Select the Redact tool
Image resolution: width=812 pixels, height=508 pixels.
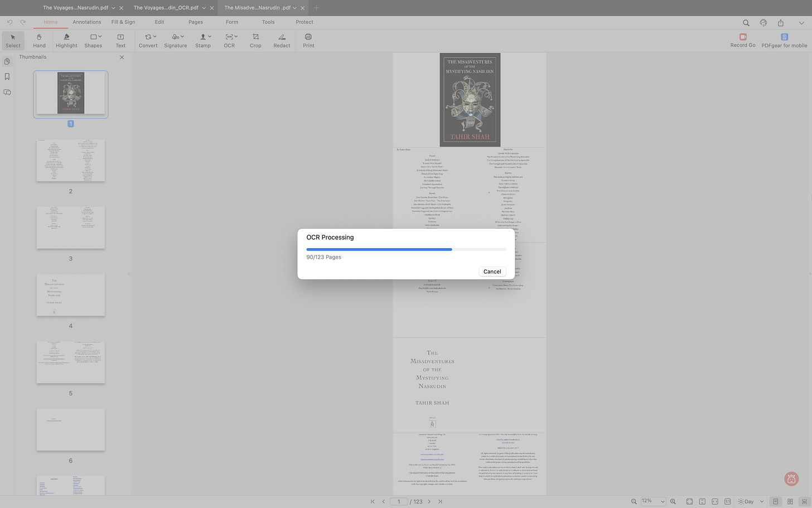pyautogui.click(x=282, y=41)
